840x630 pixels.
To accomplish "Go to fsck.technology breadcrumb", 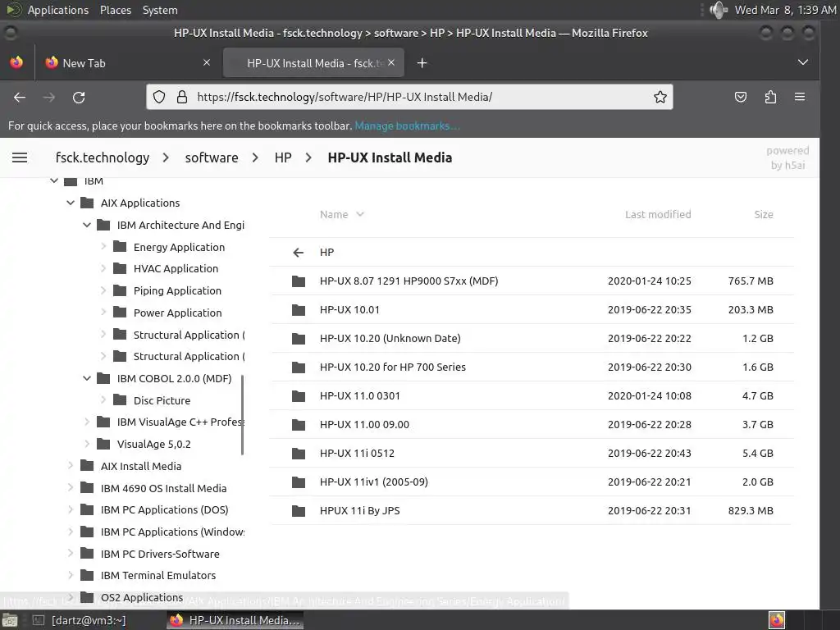I will coord(103,157).
